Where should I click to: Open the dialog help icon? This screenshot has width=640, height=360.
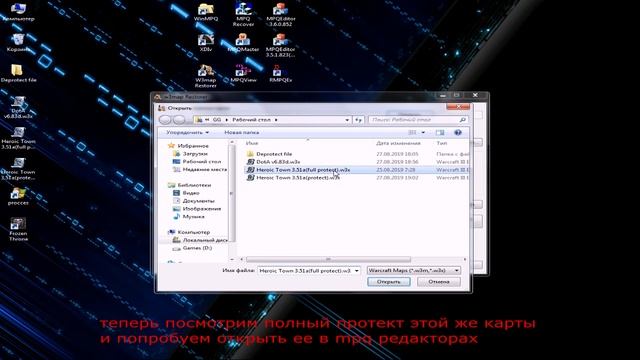pos(458,133)
